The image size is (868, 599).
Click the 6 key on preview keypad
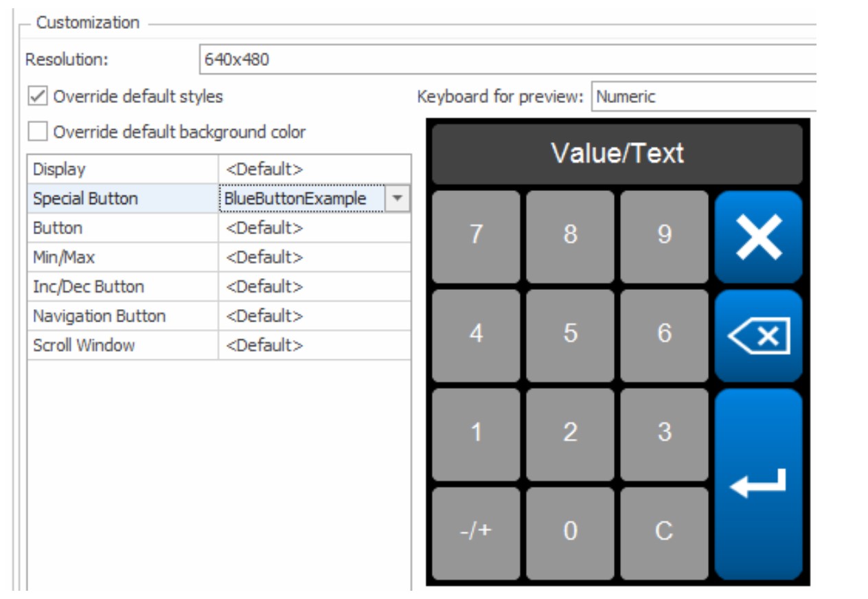[664, 336]
